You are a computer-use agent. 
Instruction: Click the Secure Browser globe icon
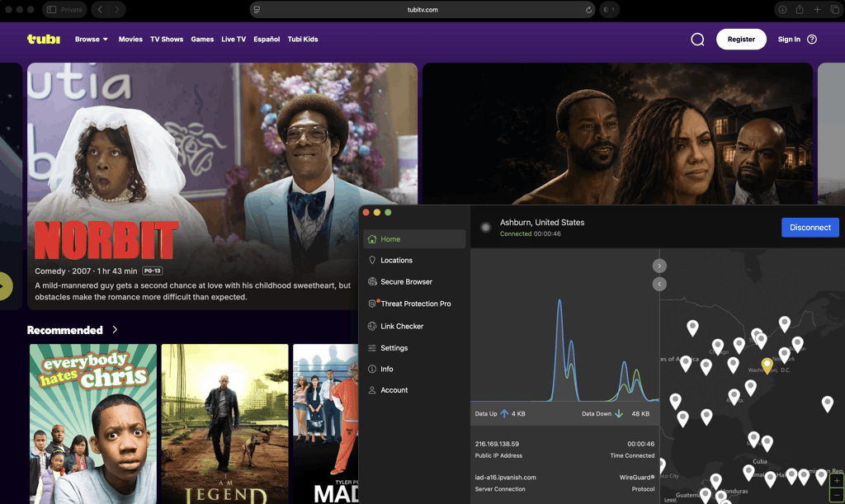tap(372, 281)
